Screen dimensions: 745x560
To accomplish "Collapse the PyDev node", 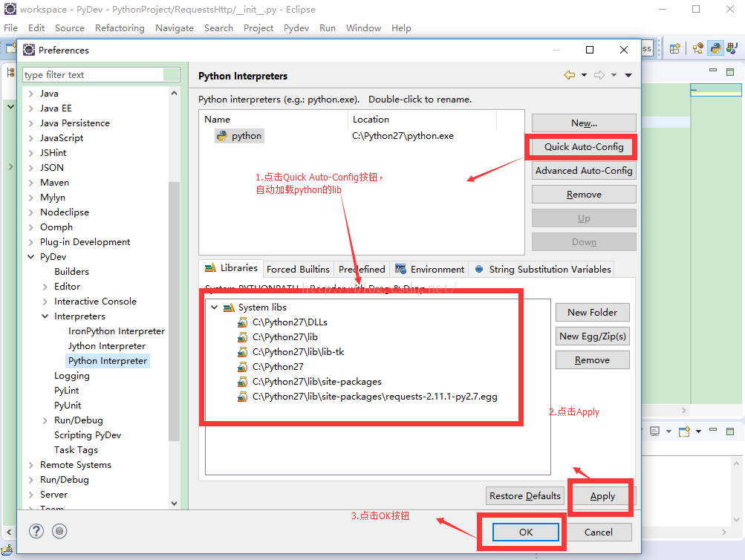I will click(x=31, y=257).
